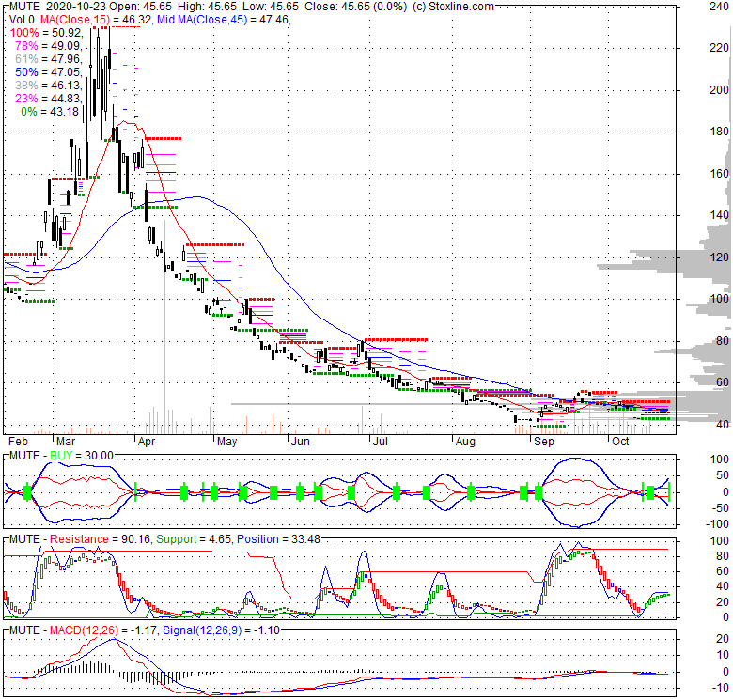733x700 pixels.
Task: Click the "Jul" month axis label
Action: (381, 442)
